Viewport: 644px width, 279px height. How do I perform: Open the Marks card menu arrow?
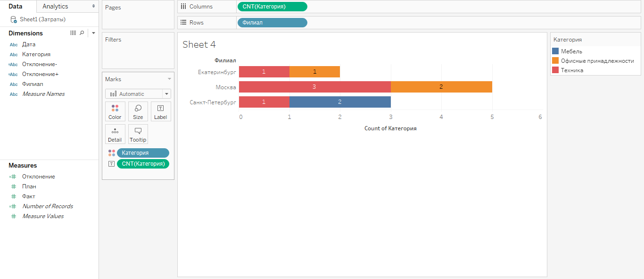169,79
